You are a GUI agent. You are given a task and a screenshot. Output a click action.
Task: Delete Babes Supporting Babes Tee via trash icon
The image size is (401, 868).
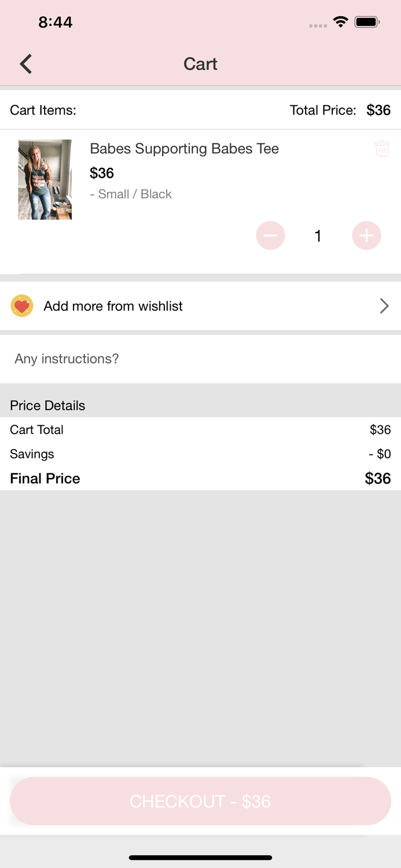[382, 149]
